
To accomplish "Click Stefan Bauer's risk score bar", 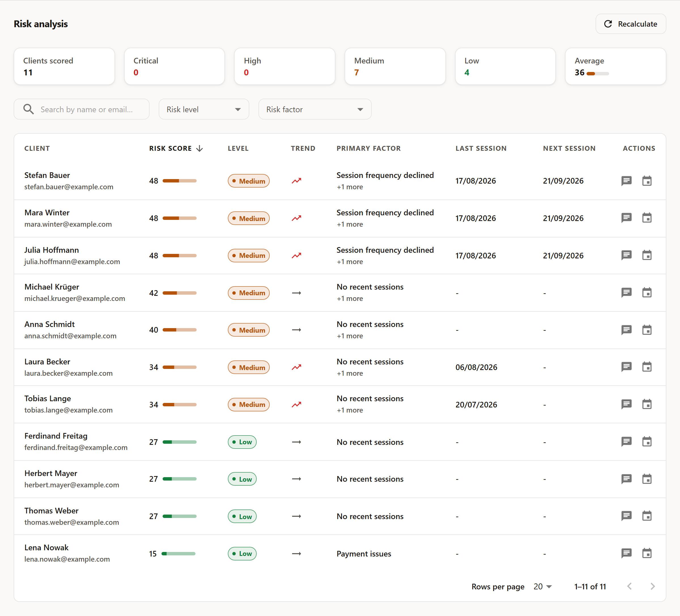I will 179,181.
